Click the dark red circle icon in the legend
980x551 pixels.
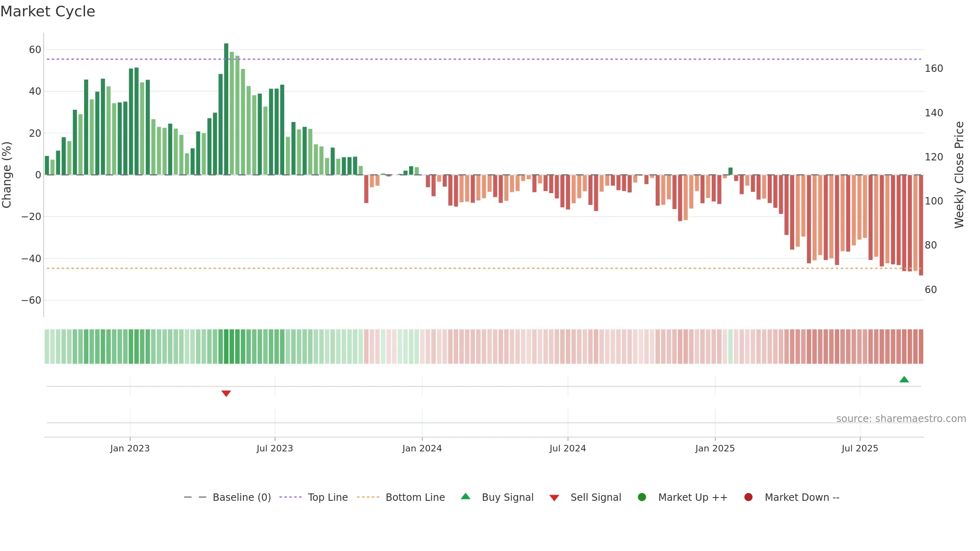[748, 497]
